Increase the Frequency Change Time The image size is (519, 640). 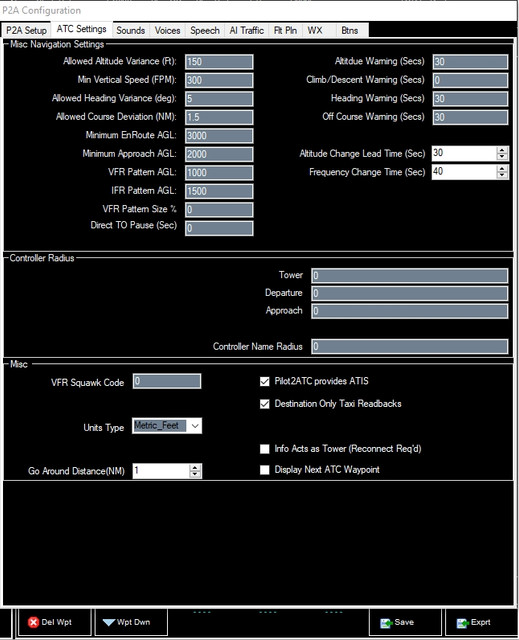[x=502, y=169]
